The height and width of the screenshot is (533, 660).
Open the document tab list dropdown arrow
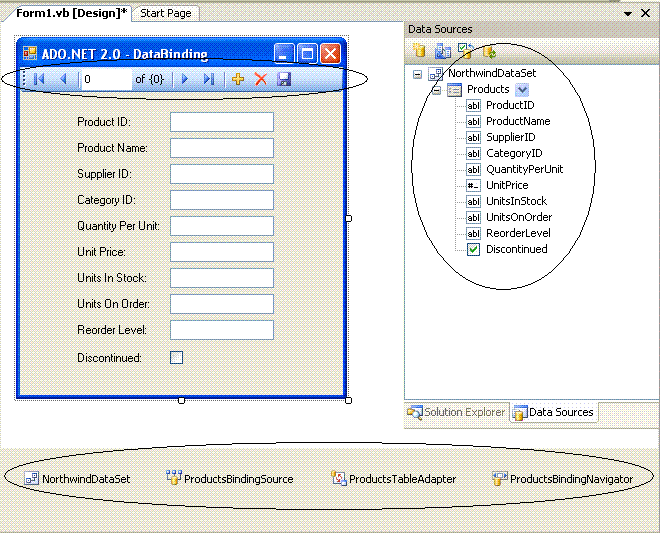628,14
